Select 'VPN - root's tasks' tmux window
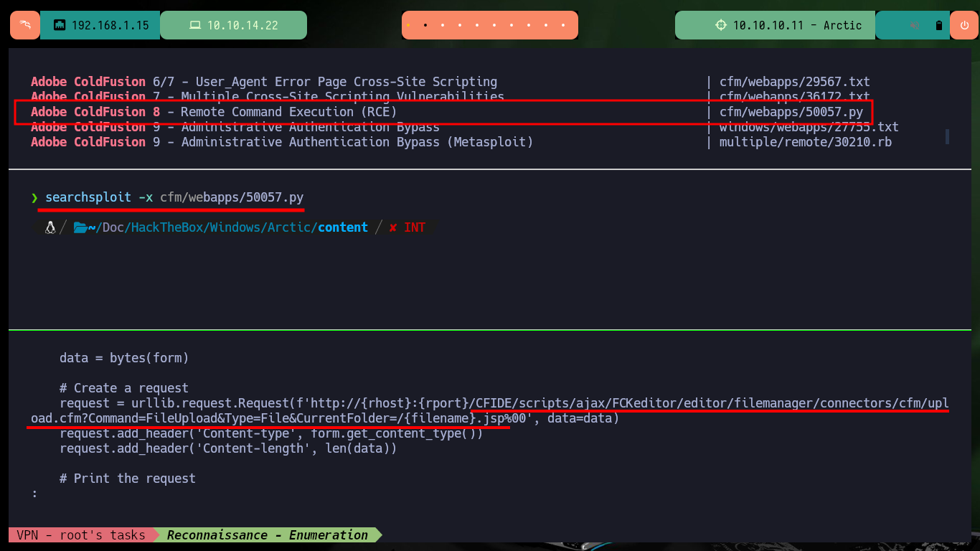The height and width of the screenshot is (551, 980). (x=80, y=535)
